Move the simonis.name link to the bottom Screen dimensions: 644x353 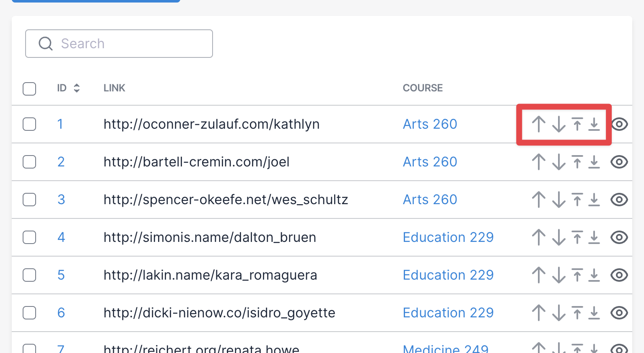[x=594, y=237]
